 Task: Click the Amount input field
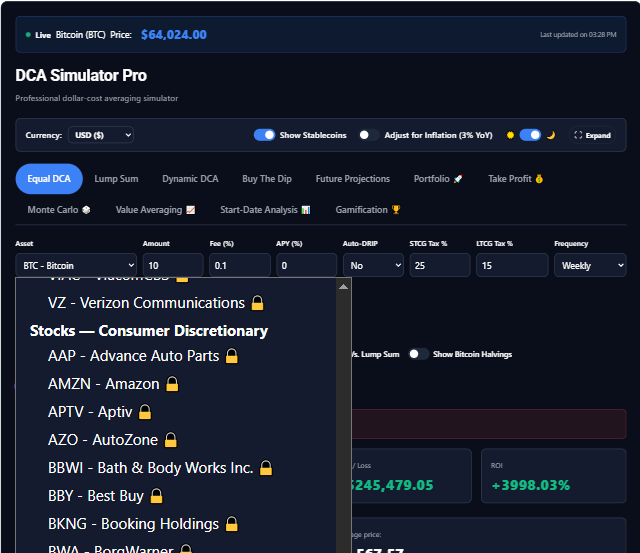tap(173, 265)
